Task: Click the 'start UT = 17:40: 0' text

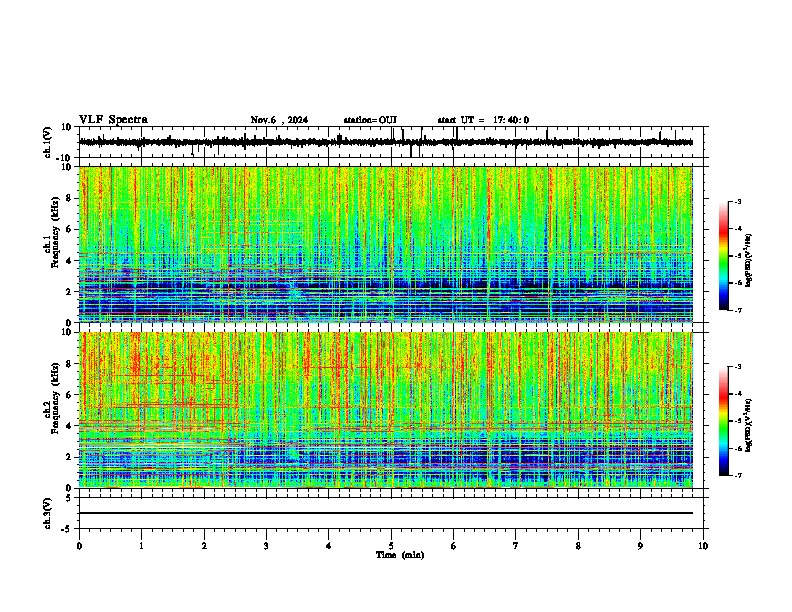Action: [x=483, y=120]
